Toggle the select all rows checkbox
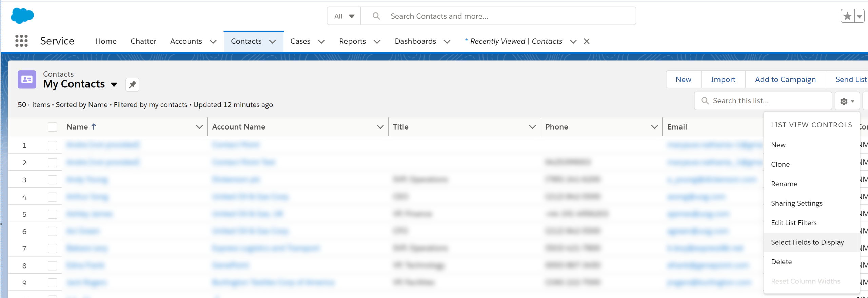The height and width of the screenshot is (298, 868). click(53, 127)
